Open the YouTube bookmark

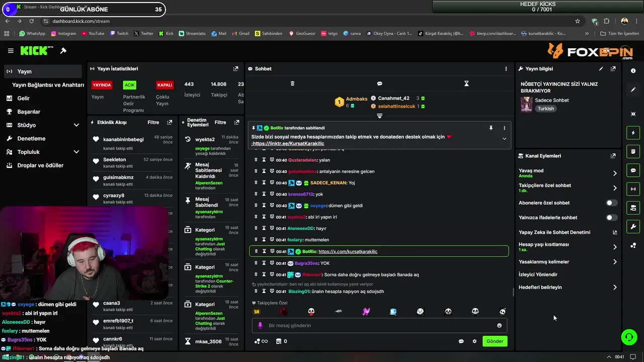click(x=93, y=34)
